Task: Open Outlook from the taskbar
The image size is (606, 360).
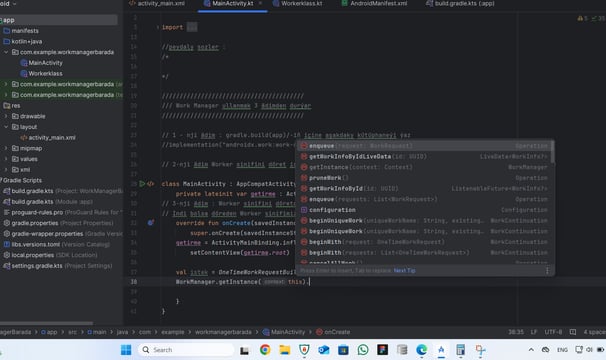Action: (x=323, y=350)
